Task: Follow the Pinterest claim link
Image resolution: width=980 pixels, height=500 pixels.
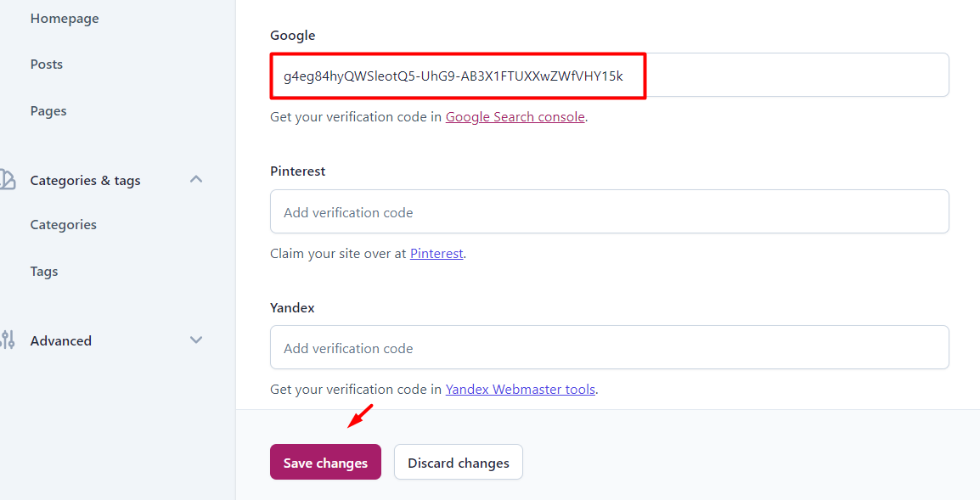Action: (436, 254)
